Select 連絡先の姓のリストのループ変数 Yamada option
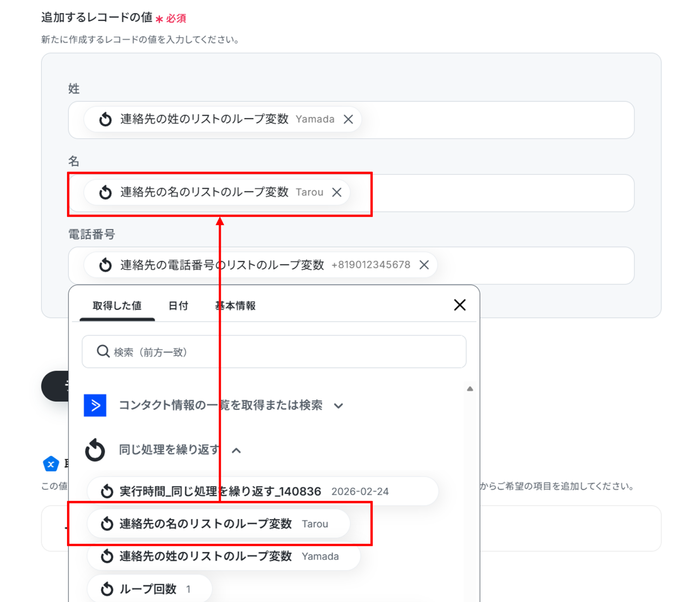Viewport: 700px width, 602px height. (224, 556)
